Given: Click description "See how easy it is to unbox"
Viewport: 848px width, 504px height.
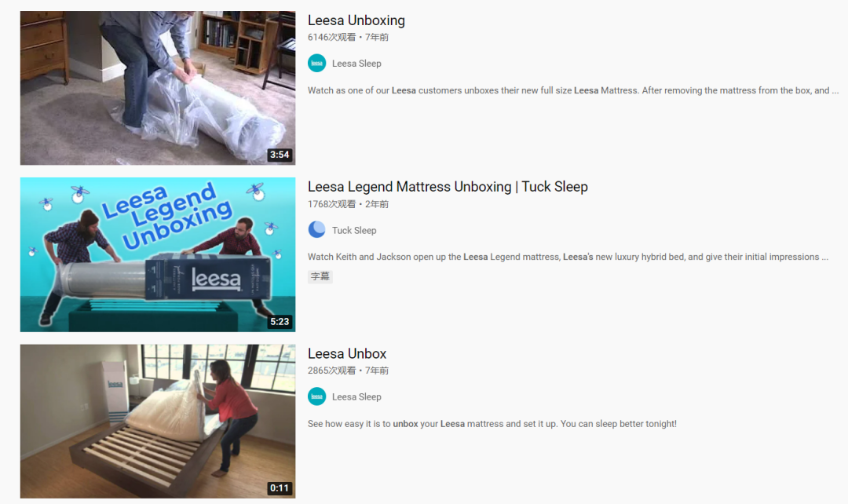Looking at the screenshot, I should 492,424.
